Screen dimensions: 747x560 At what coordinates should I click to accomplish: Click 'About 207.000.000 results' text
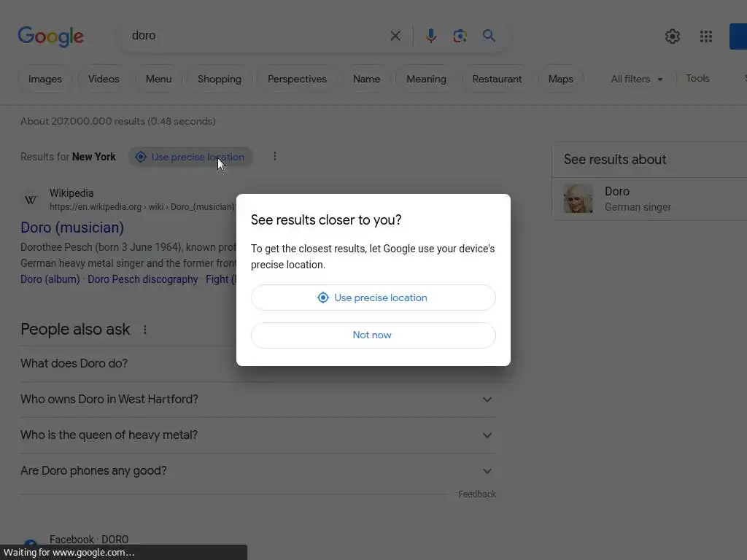pyautogui.click(x=118, y=122)
